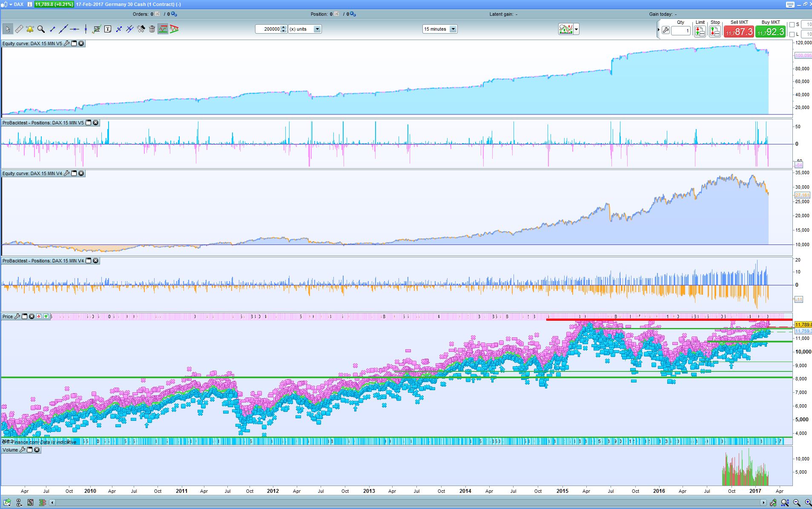Viewport: 812px width, 509px height.
Task: Click the zoom out magnifier at bottom right
Action: [x=796, y=503]
